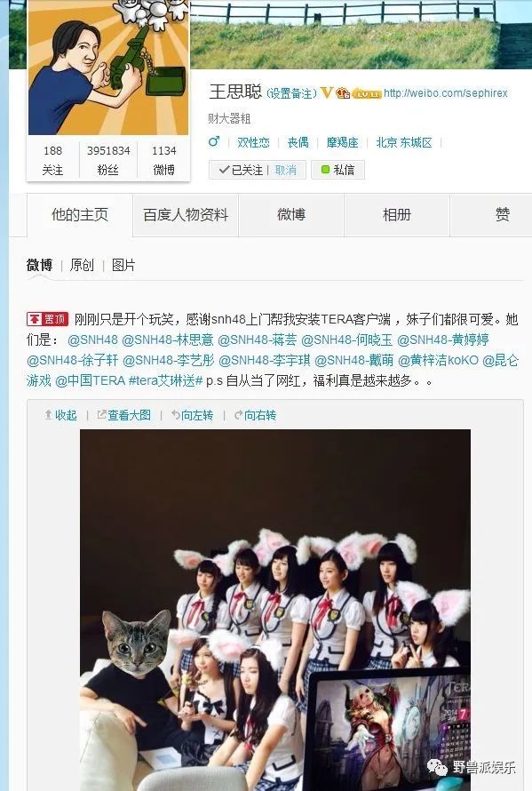Open 查看大图 to view full image
Viewport: 532px width, 791px height.
[x=124, y=415]
